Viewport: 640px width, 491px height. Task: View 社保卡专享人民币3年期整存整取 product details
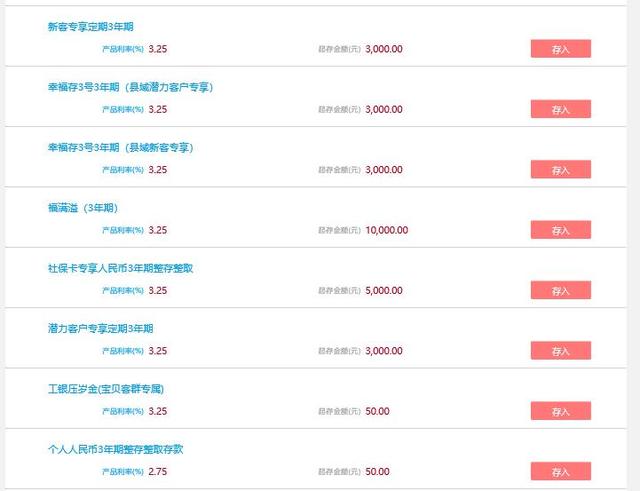click(x=121, y=268)
